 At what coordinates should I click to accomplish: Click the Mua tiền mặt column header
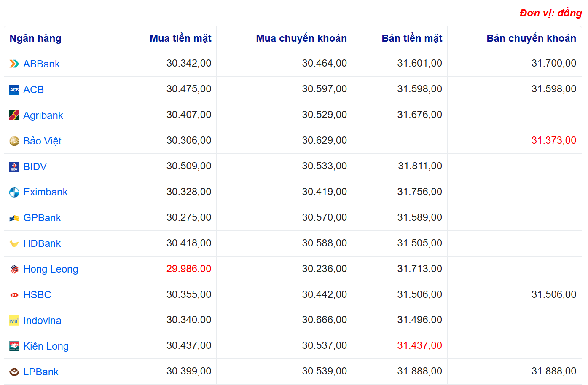(x=180, y=38)
